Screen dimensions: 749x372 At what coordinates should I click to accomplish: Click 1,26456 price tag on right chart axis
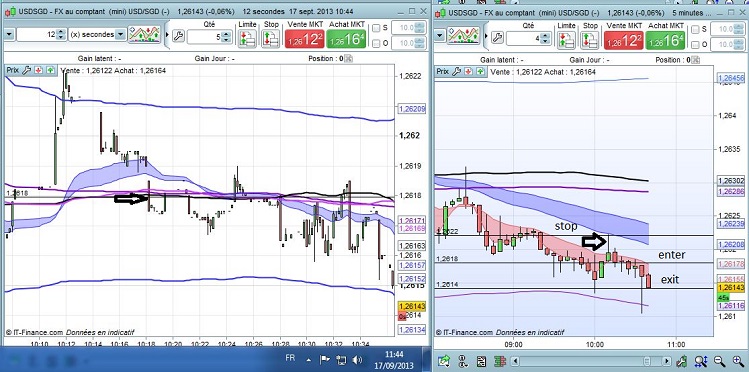click(x=731, y=78)
